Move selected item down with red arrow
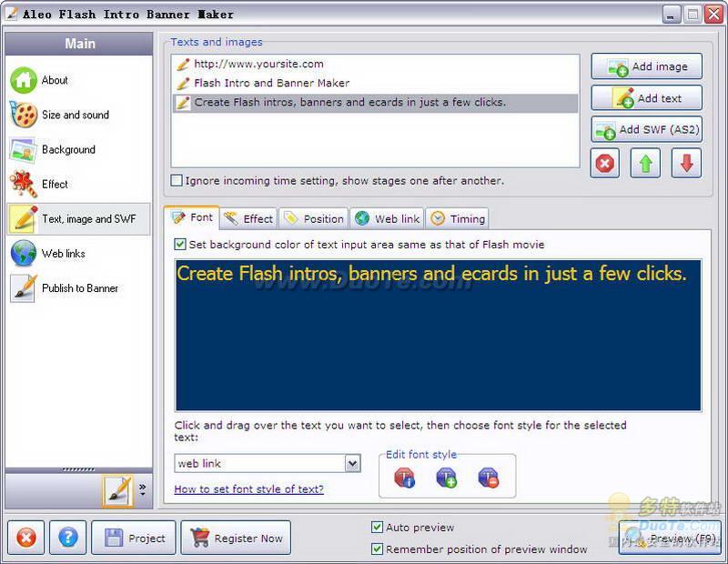Image resolution: width=728 pixels, height=564 pixels. point(686,164)
